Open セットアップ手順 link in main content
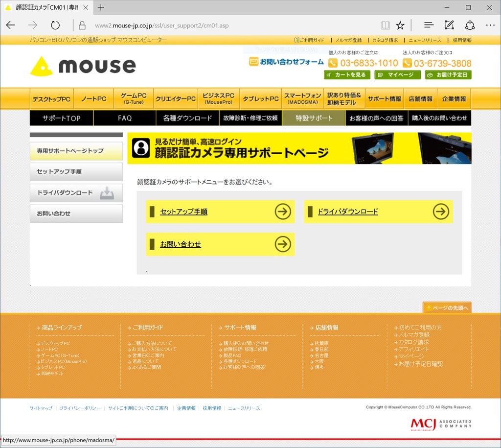 coord(184,212)
